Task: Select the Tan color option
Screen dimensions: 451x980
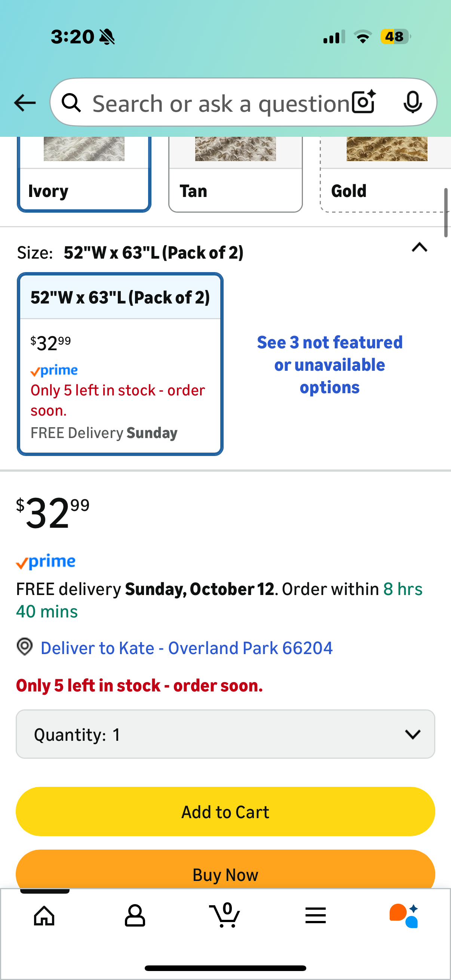Action: point(235,175)
